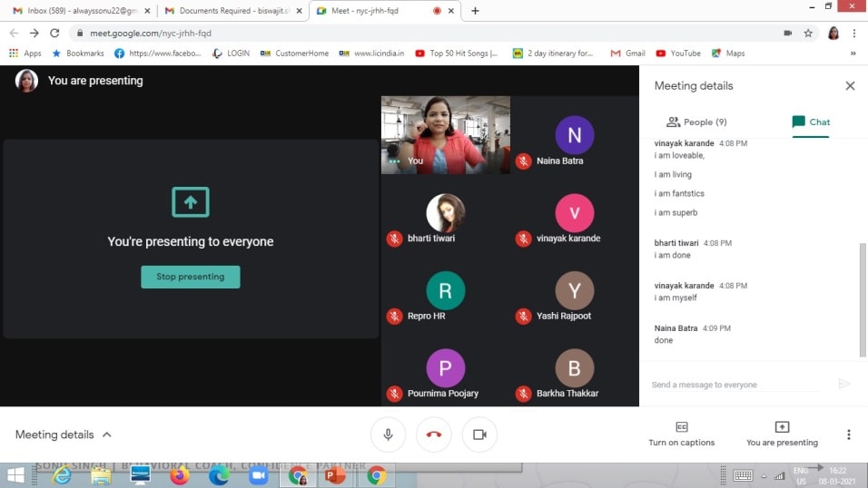Select the Chat tab
Screen dimensions: 868x488
click(x=811, y=122)
